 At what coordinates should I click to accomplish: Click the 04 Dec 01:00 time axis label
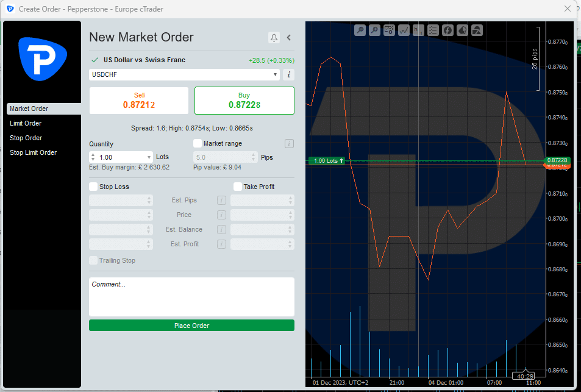[446, 382]
